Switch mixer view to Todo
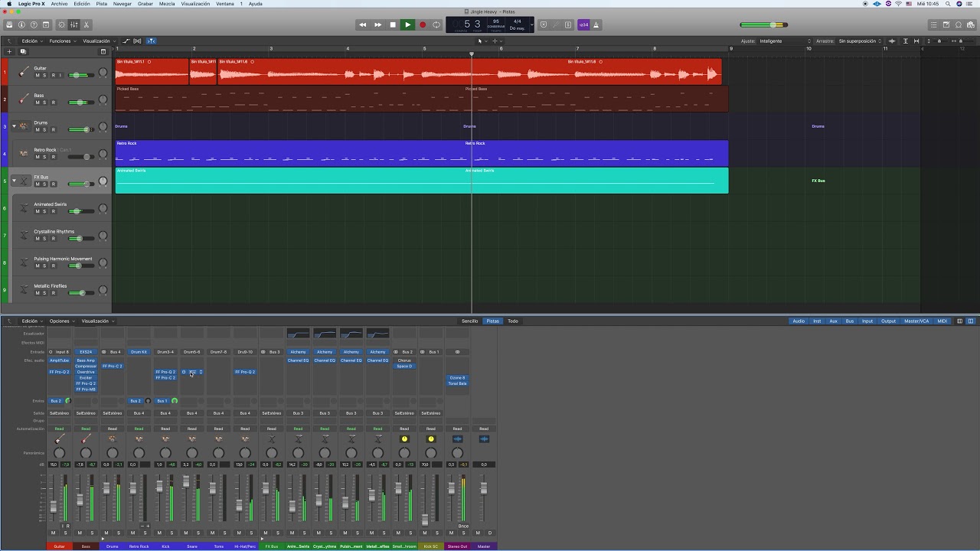This screenshot has height=551, width=980. pyautogui.click(x=513, y=321)
